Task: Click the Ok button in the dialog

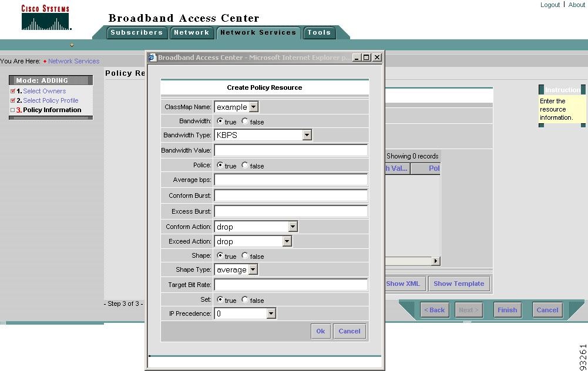Action: (321, 331)
